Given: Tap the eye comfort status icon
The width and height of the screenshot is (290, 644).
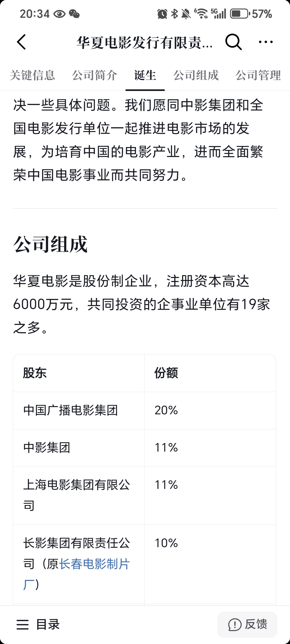Looking at the screenshot, I should [x=59, y=14].
